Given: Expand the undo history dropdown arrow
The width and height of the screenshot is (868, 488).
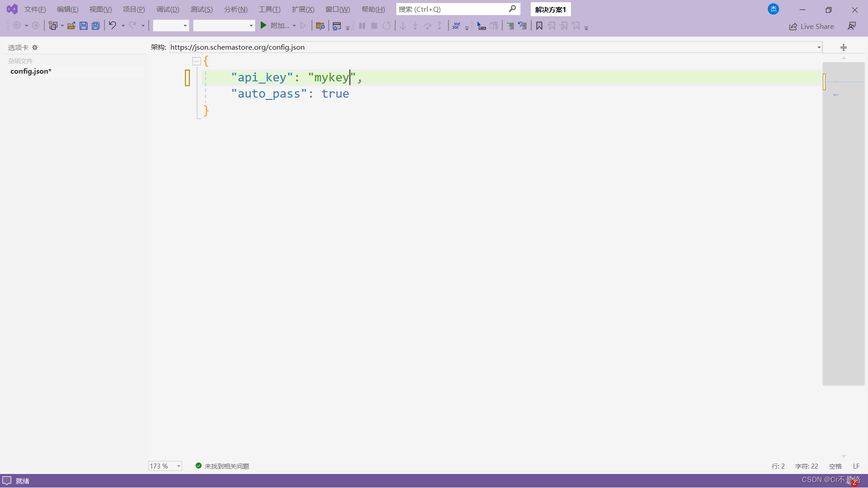Looking at the screenshot, I should [123, 26].
